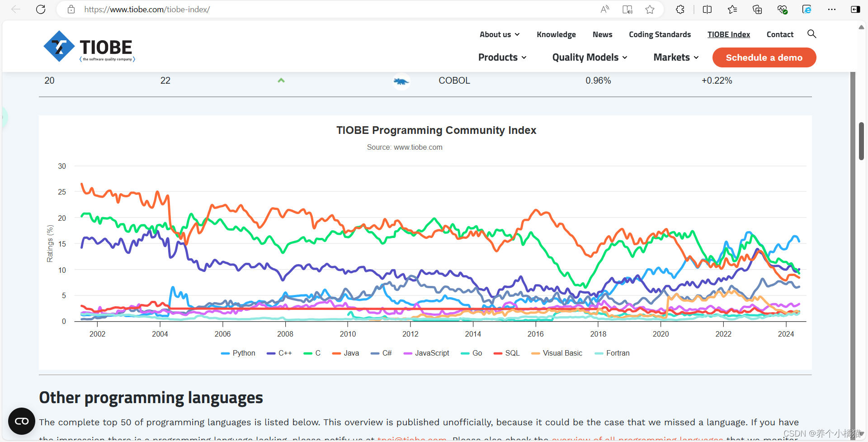Add this page to favorites star
This screenshot has width=868, height=442.
point(650,10)
